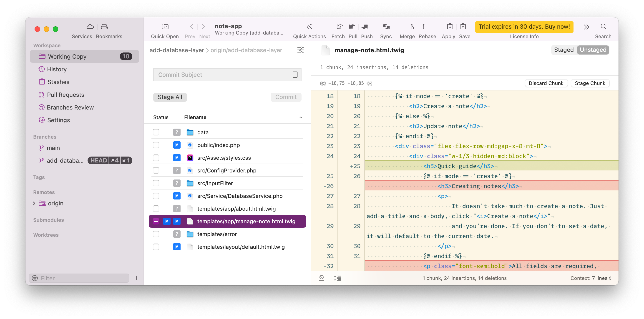Push changes using the Push icon

pos(365,27)
